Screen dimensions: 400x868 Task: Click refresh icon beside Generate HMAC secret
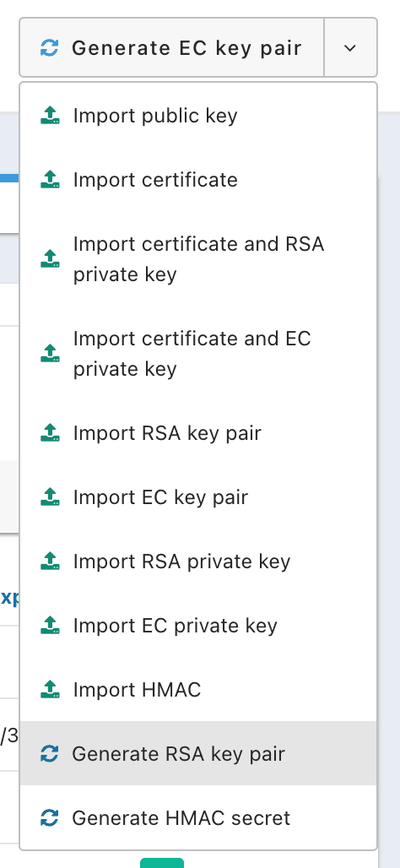(49, 818)
